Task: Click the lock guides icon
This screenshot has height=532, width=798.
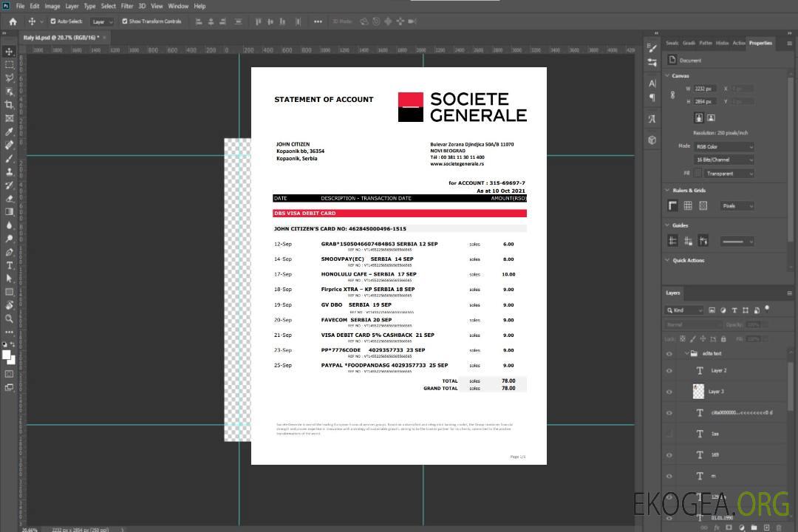Action: (688, 241)
